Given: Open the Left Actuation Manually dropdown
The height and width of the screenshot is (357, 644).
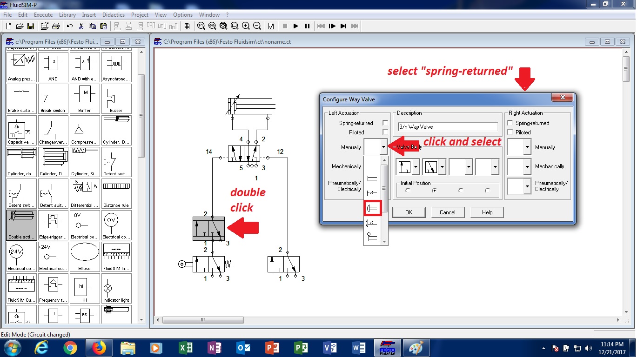Looking at the screenshot, I should click(383, 147).
